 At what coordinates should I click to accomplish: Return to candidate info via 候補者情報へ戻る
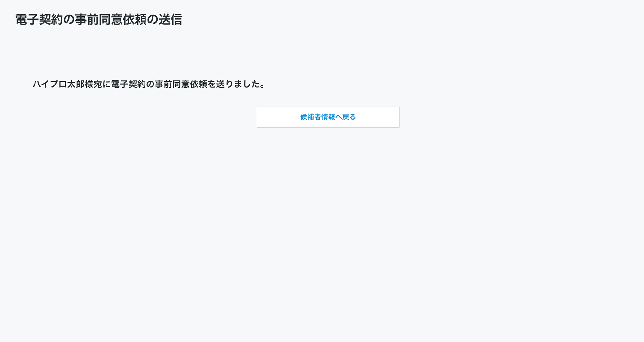(328, 117)
